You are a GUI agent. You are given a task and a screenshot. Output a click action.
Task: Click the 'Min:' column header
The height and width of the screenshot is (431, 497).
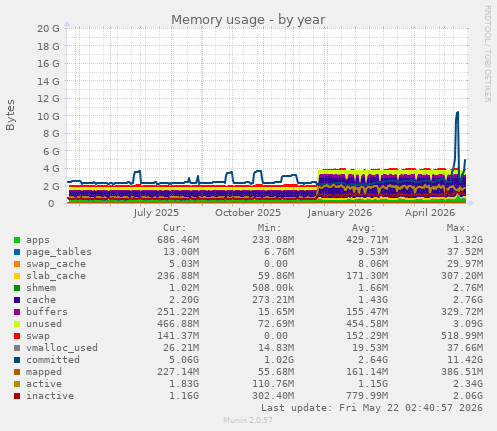(x=269, y=228)
